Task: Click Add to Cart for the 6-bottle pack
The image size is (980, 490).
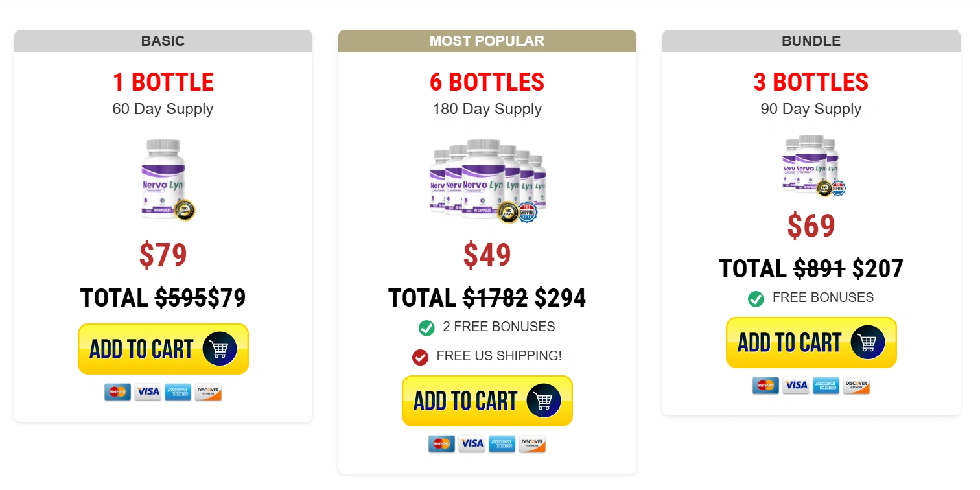Action: click(487, 401)
